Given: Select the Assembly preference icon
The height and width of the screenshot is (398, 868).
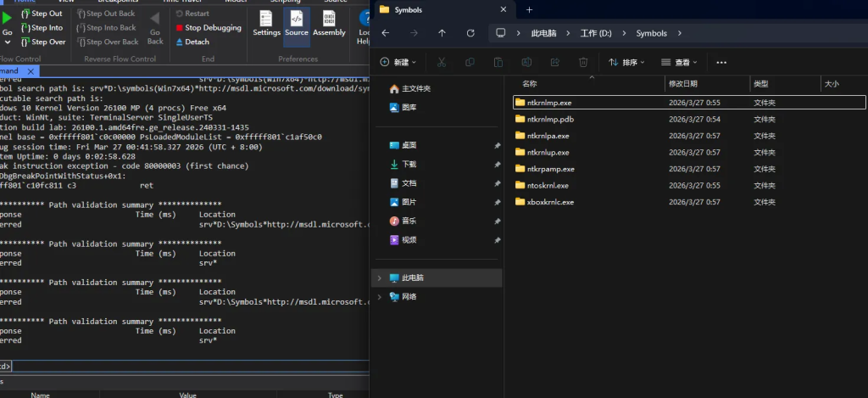Looking at the screenshot, I should pos(329,25).
